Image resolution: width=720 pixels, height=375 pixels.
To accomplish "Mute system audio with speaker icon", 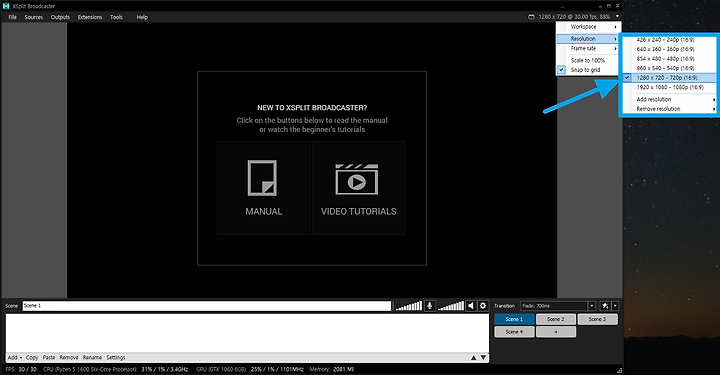I will coord(471,306).
